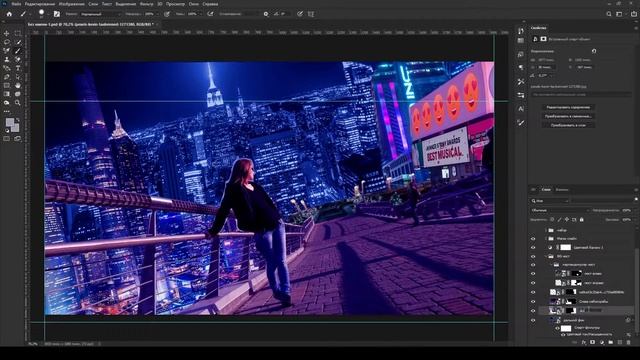Create new adjustment layer via the half-circle icon
Screen dimensions: 640x360
point(602,343)
